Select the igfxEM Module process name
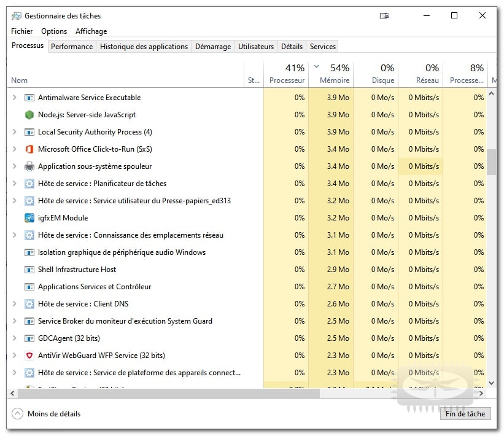 [x=63, y=218]
